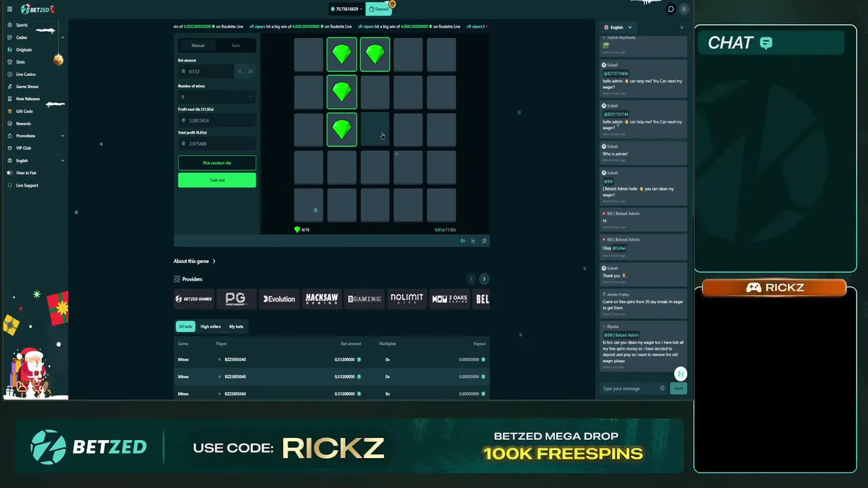This screenshot has width=868, height=488.
Task: Click the Betzed logo
Action: pyautogui.click(x=37, y=9)
